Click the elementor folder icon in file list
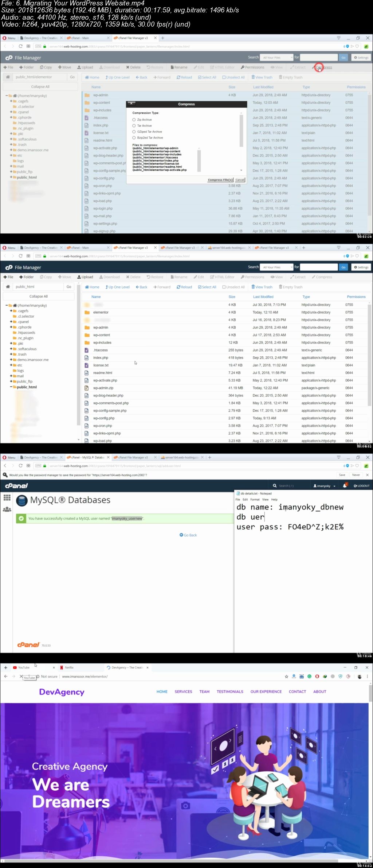373x868 pixels. tap(87, 313)
